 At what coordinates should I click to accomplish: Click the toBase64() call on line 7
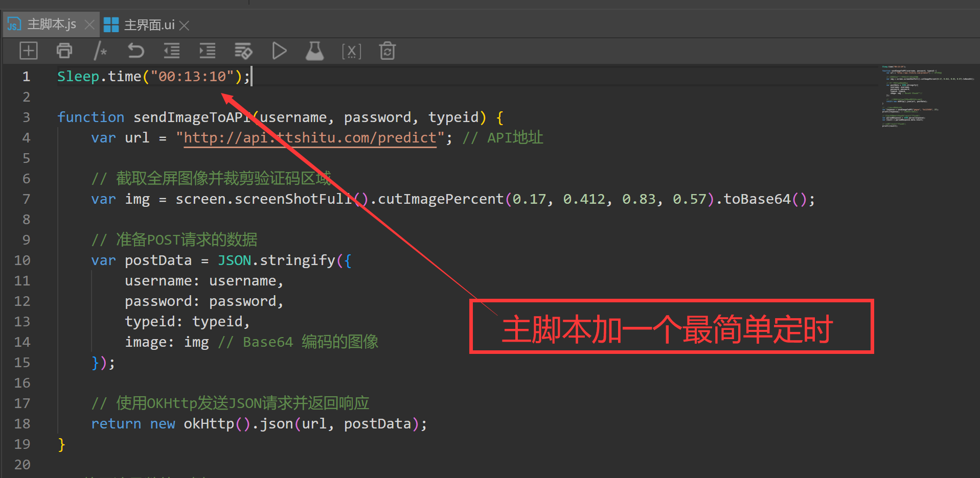pos(765,199)
